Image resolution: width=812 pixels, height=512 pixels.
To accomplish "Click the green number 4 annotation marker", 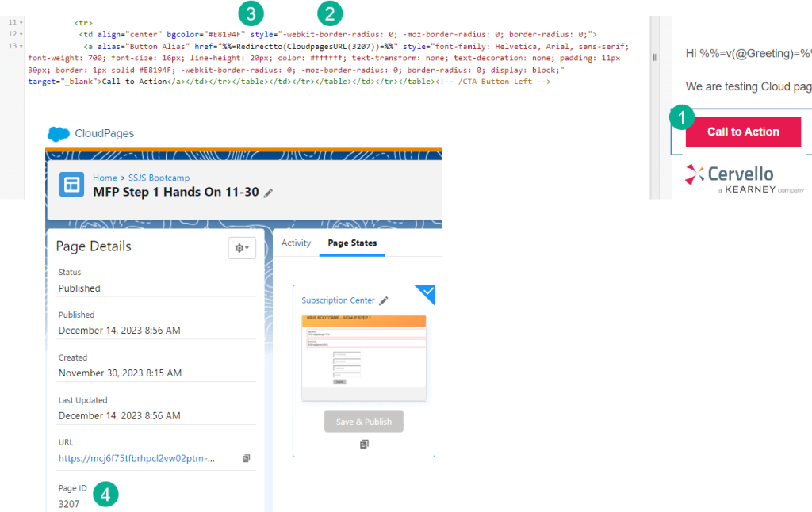I will pyautogui.click(x=105, y=495).
